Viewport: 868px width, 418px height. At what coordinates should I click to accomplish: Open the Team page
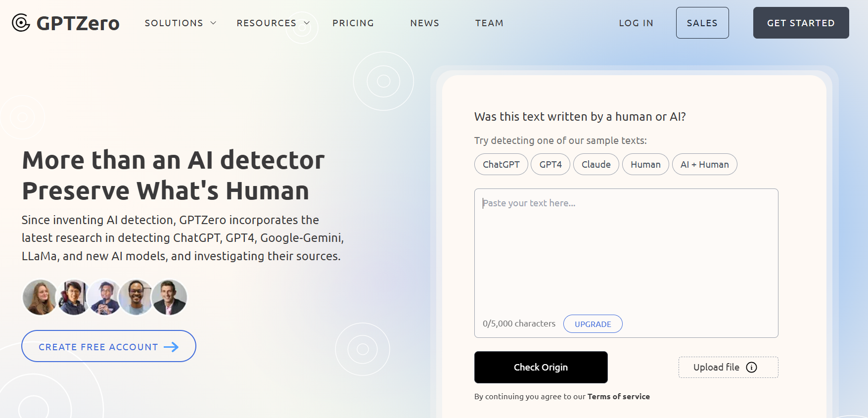click(x=489, y=23)
